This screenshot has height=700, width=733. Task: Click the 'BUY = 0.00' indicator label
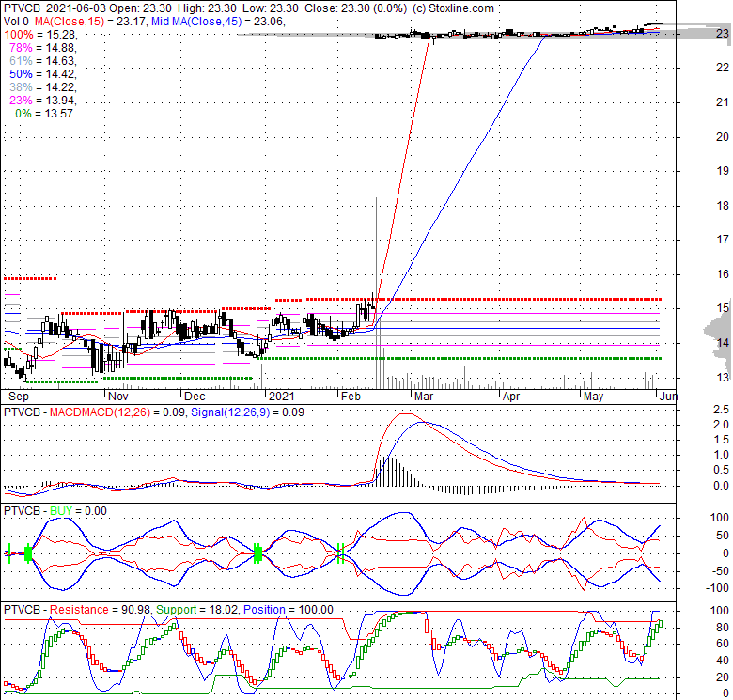coord(78,511)
